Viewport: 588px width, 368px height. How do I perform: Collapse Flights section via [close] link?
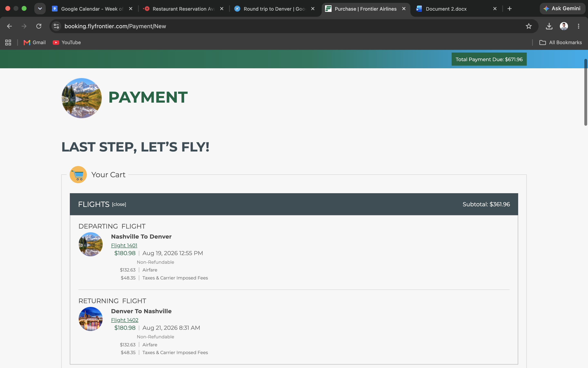pyautogui.click(x=119, y=204)
